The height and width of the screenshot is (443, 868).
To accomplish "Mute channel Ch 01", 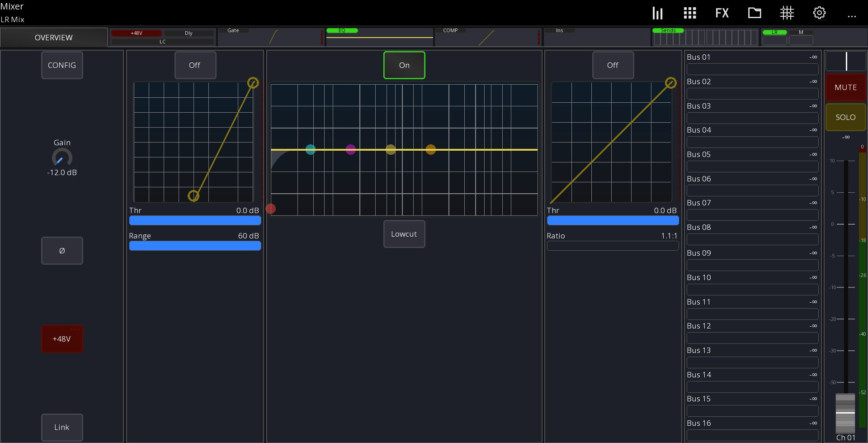I will click(846, 87).
